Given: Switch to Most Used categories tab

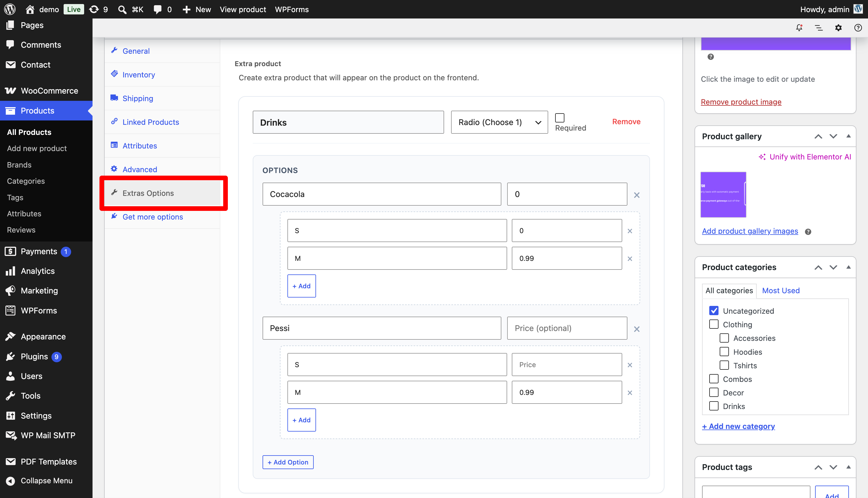Looking at the screenshot, I should point(781,290).
